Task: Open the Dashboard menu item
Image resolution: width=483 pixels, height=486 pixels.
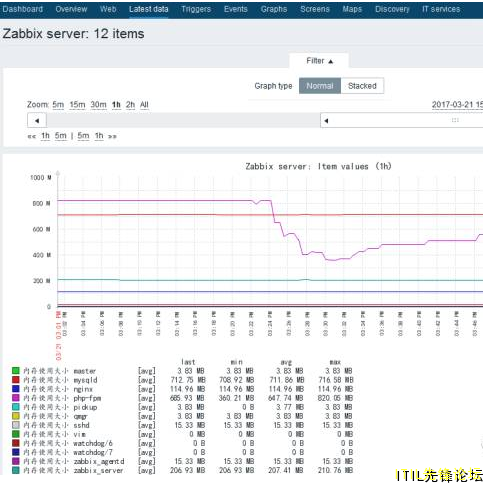Action: pyautogui.click(x=23, y=9)
